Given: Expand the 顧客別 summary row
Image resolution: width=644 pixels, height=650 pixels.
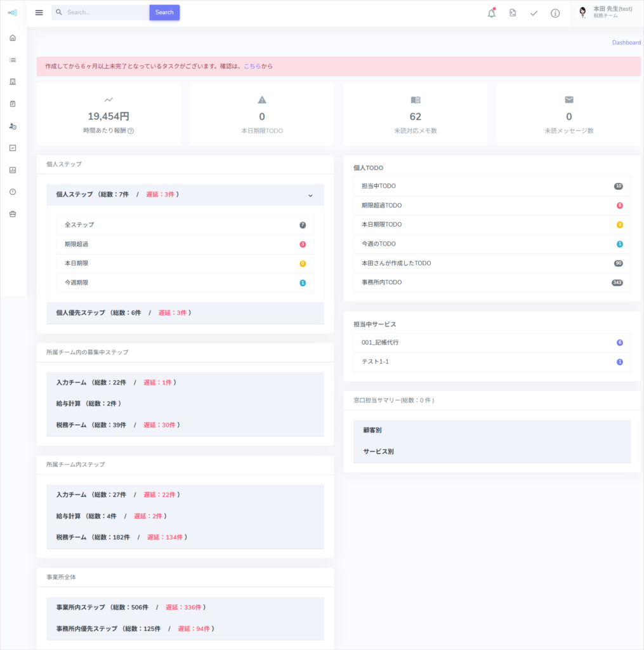Looking at the screenshot, I should pos(492,430).
